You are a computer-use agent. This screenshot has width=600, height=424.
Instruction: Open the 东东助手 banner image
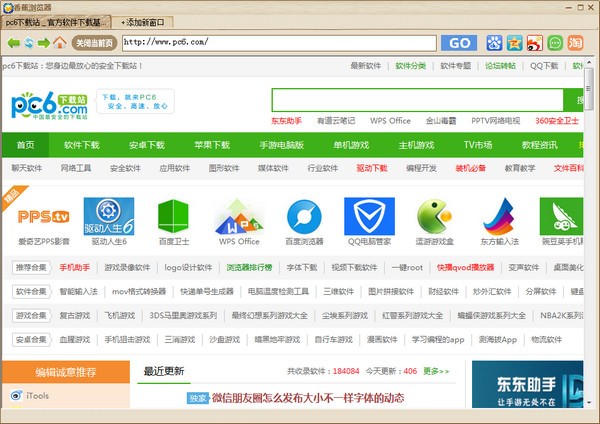pyautogui.click(x=527, y=384)
